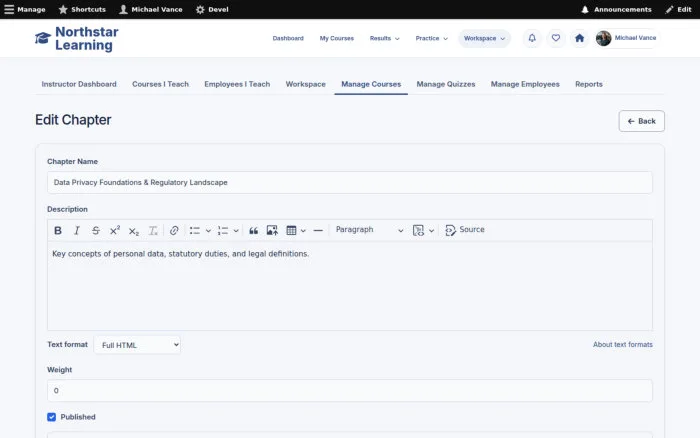This screenshot has width=700, height=438.
Task: Insert a horizontal line
Action: coord(318,230)
